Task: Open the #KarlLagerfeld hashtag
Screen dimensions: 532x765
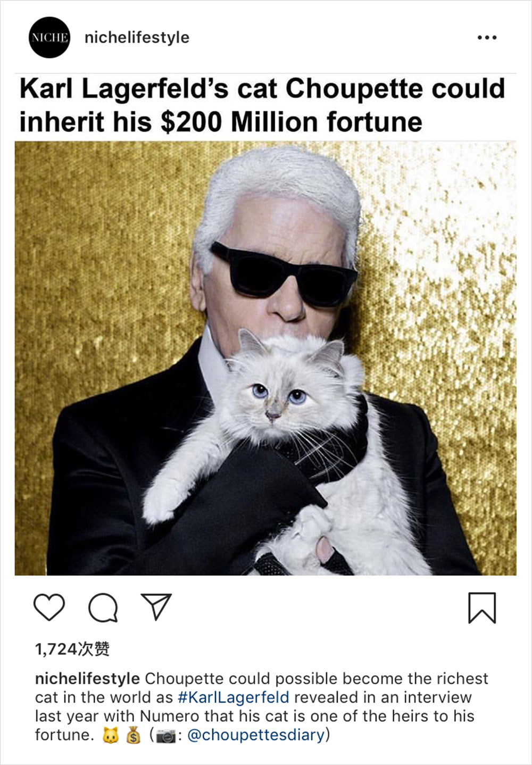Action: (234, 697)
